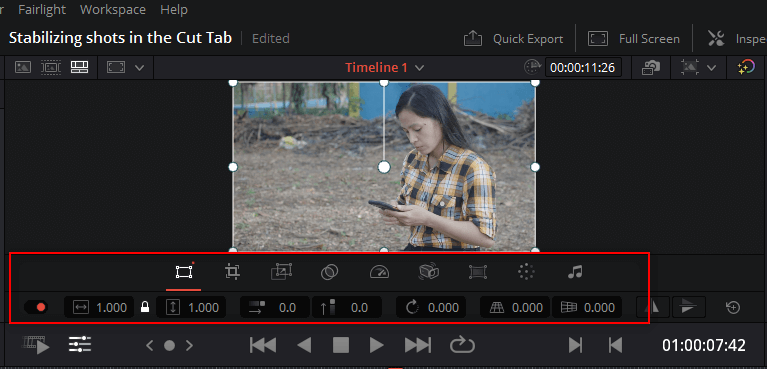Click the 00:00:11:26 timecode field
Viewport: 767px width, 369px height.
(583, 68)
